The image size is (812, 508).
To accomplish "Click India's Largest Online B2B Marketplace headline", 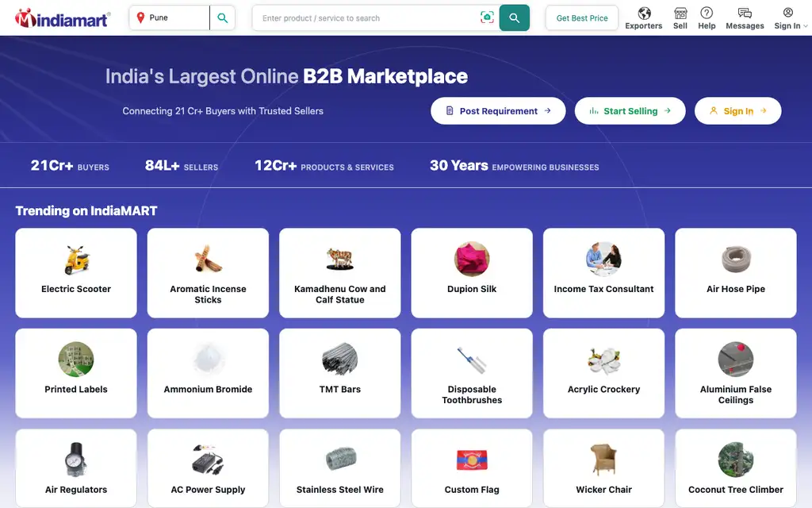I will [286, 76].
